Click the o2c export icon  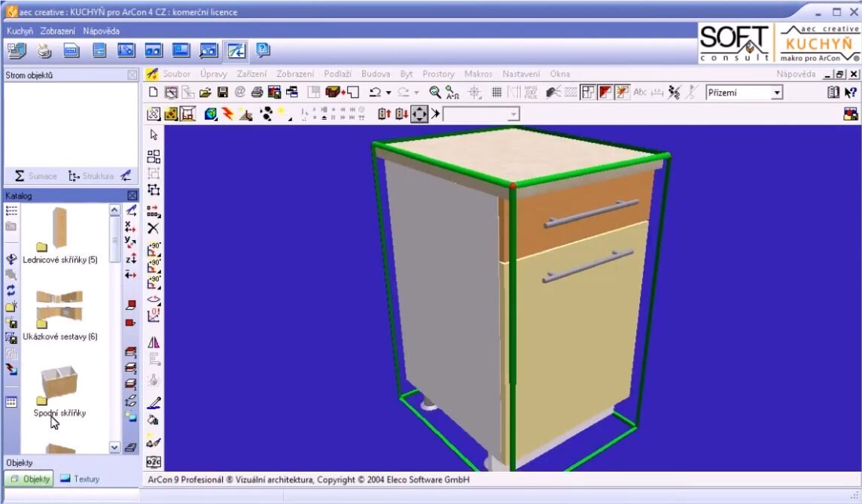tap(154, 461)
